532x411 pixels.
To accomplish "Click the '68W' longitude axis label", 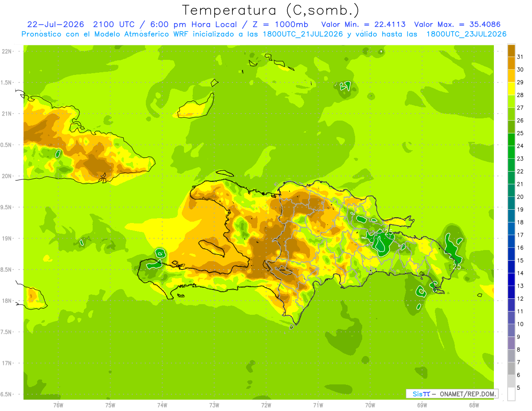I will tap(474, 405).
